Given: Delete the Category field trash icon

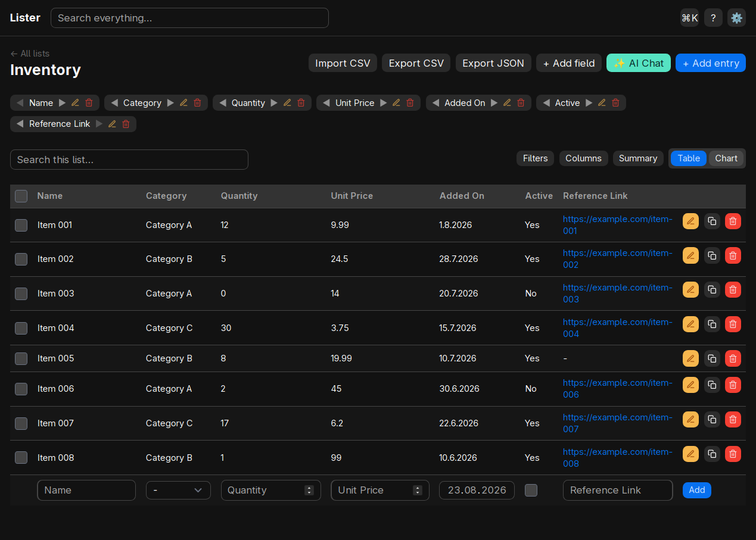Looking at the screenshot, I should [x=197, y=103].
